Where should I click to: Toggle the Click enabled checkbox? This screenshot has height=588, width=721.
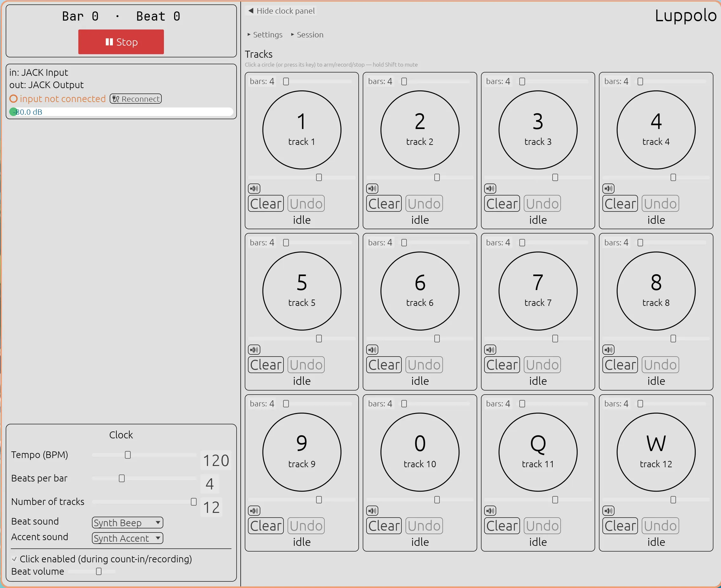[14, 559]
